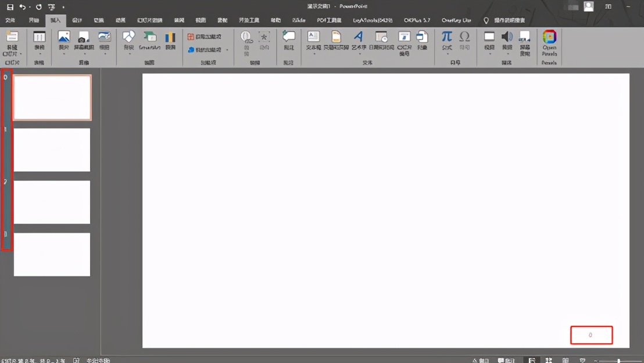Screen dimensions: 644x363
Task: Insert an Object
Action: [422, 41]
